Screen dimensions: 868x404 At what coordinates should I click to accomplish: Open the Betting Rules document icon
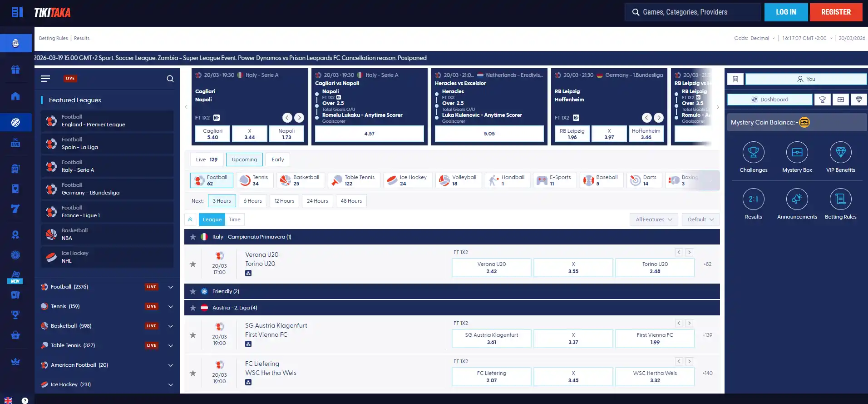tap(840, 199)
